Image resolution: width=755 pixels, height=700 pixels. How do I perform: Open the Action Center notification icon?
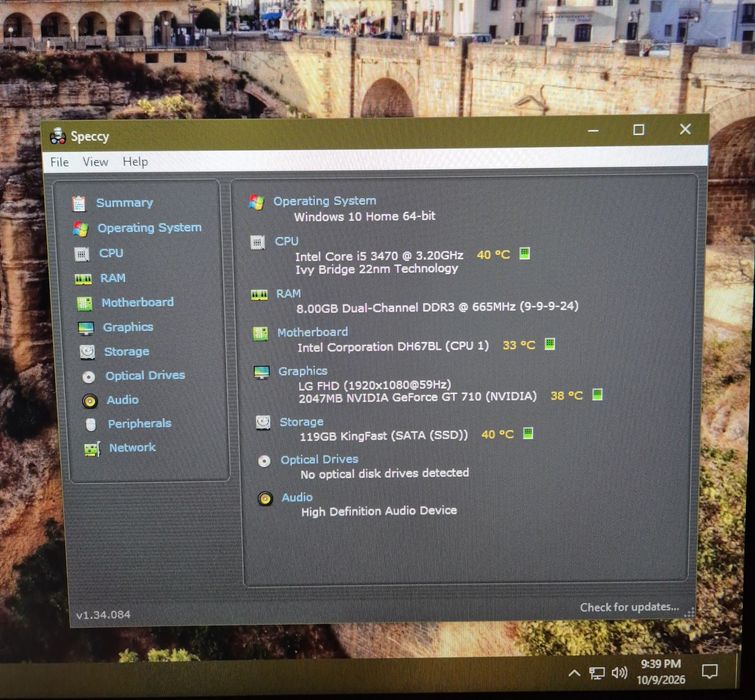coord(710,671)
